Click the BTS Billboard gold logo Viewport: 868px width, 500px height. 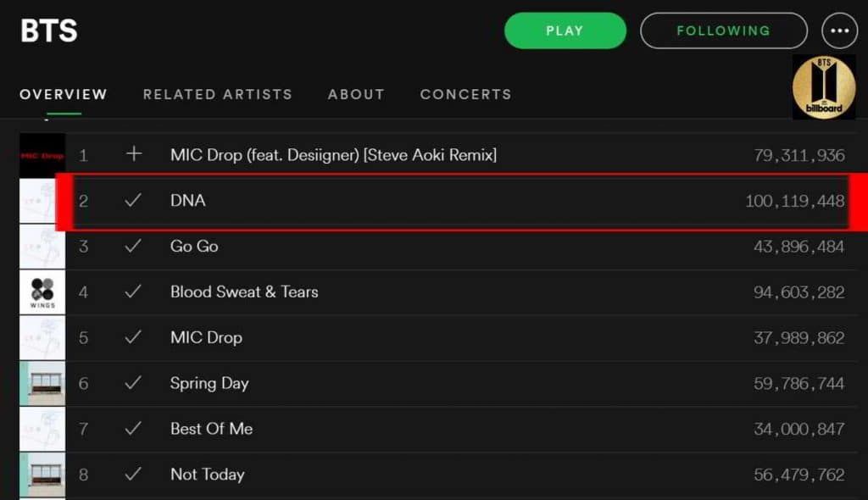[823, 87]
